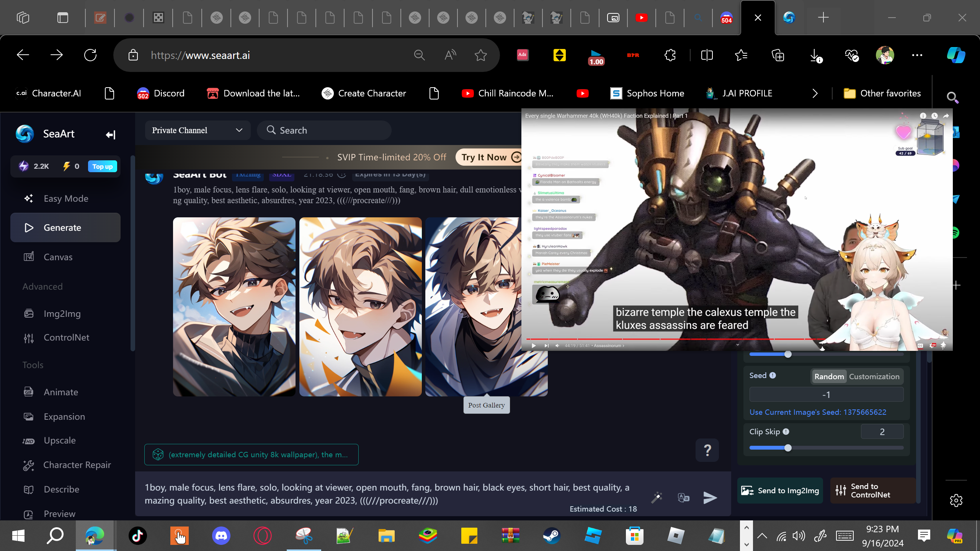
Task: Open Easy Mode in the sidebar
Action: tap(65, 198)
